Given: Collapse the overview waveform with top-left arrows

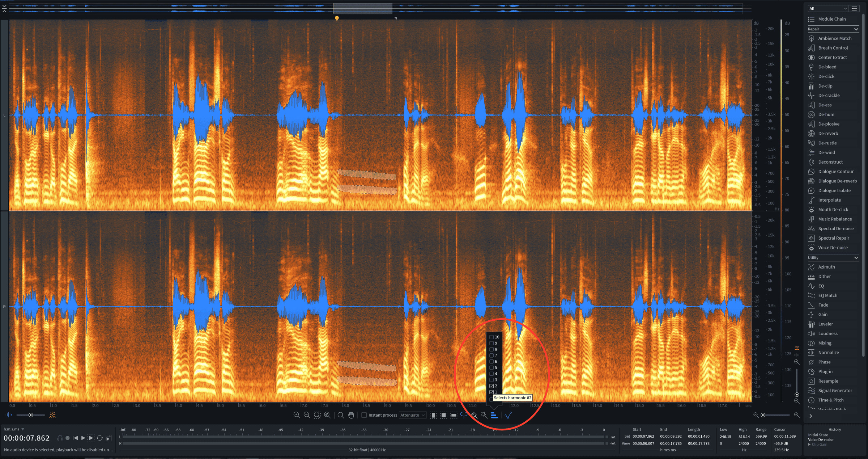Looking at the screenshot, I should (x=4, y=9).
